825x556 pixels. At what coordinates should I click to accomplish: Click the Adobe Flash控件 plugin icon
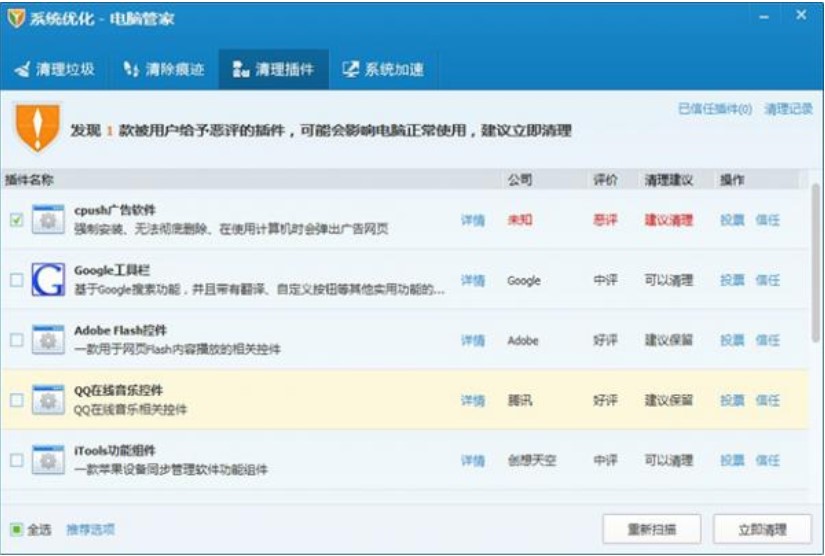coord(48,340)
